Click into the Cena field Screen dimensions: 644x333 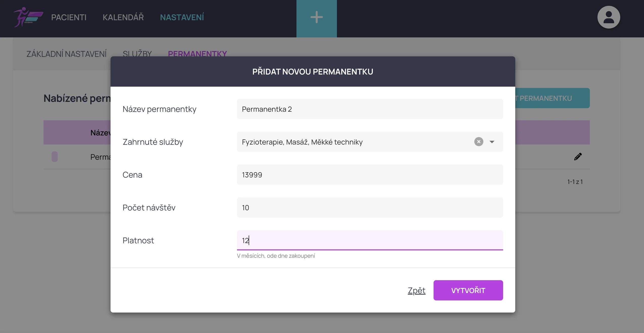[x=370, y=175]
